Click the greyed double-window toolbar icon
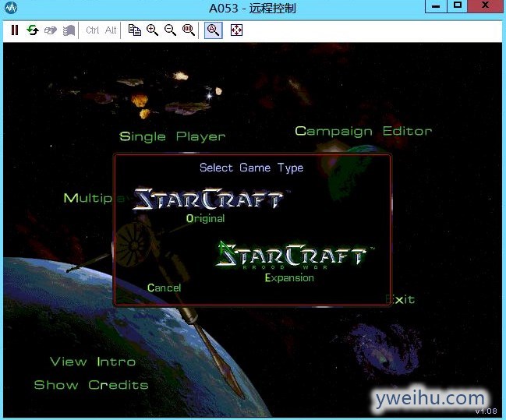This screenshot has height=420, width=506. [x=51, y=30]
